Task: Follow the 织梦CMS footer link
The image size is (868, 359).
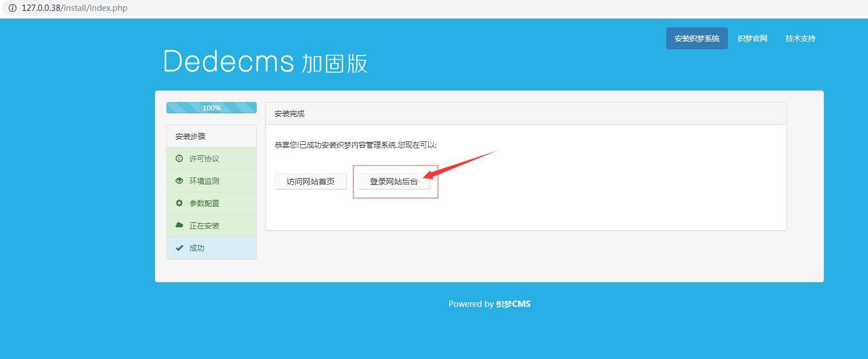Action: coord(513,304)
